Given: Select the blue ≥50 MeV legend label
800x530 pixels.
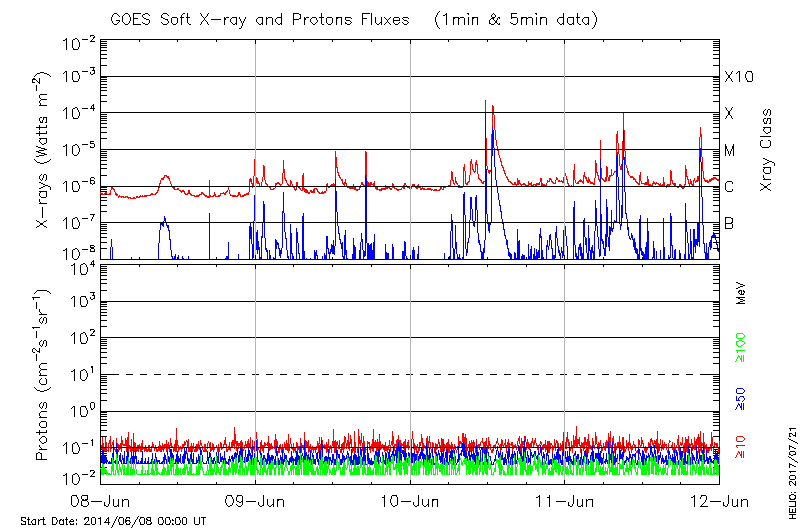Looking at the screenshot, I should pos(742,397).
